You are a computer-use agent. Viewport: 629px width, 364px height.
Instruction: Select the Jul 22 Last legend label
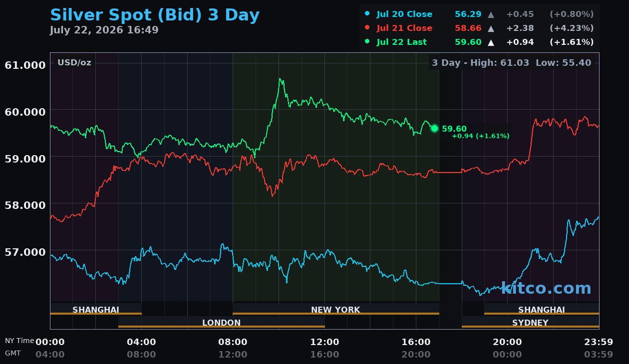402,42
